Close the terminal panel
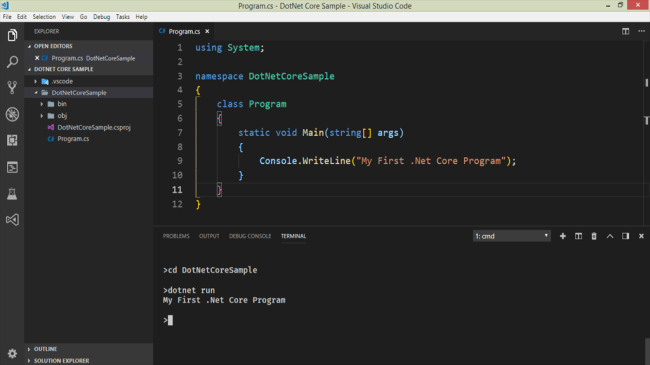The height and width of the screenshot is (365, 650). pyautogui.click(x=641, y=236)
